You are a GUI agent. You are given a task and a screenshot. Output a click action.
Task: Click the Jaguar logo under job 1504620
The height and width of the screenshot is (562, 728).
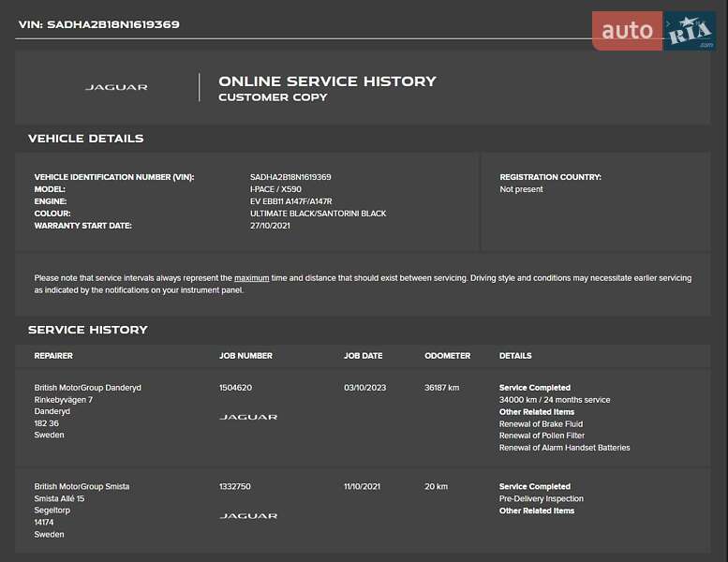248,417
